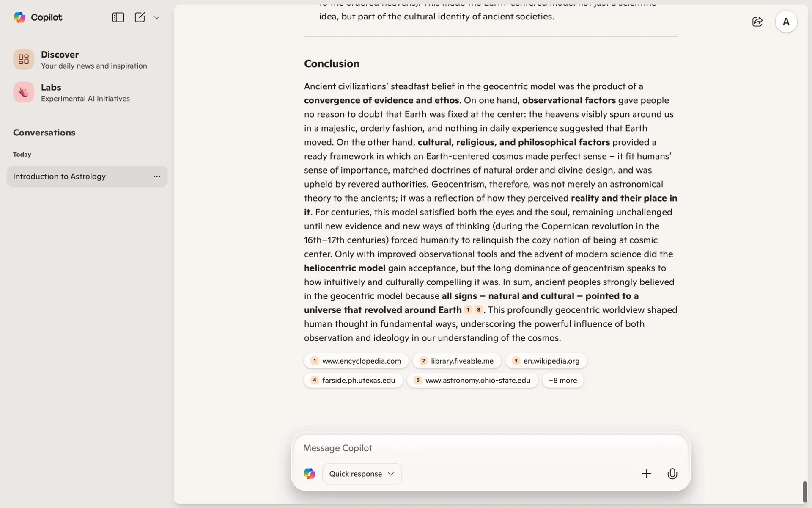Open the account profile avatar
The image size is (812, 508).
[x=786, y=22]
